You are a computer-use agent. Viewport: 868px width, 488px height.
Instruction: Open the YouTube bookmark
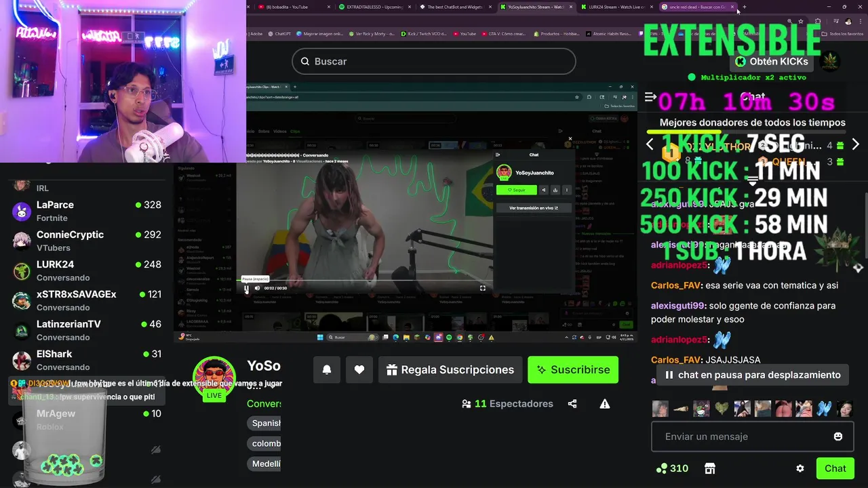click(465, 33)
